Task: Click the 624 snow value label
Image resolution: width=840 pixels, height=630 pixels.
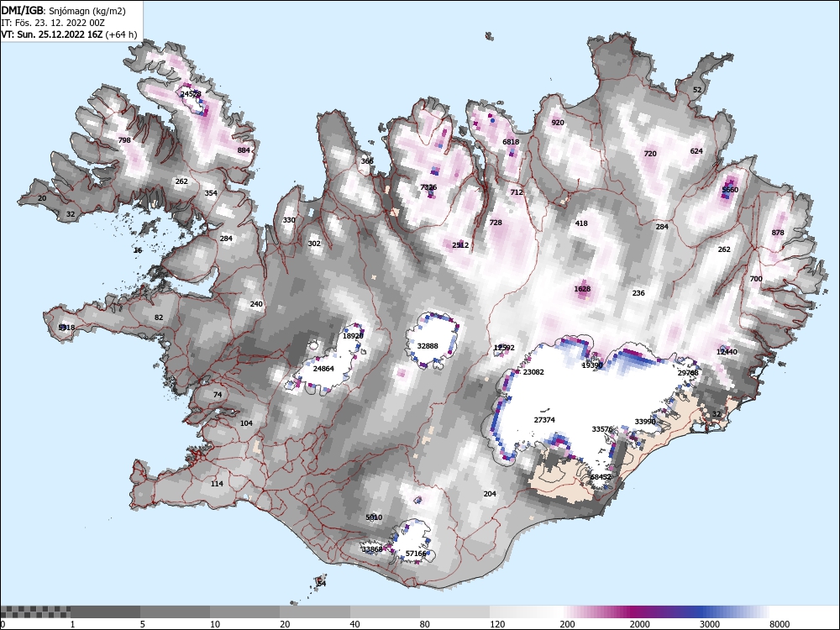Action: [696, 151]
